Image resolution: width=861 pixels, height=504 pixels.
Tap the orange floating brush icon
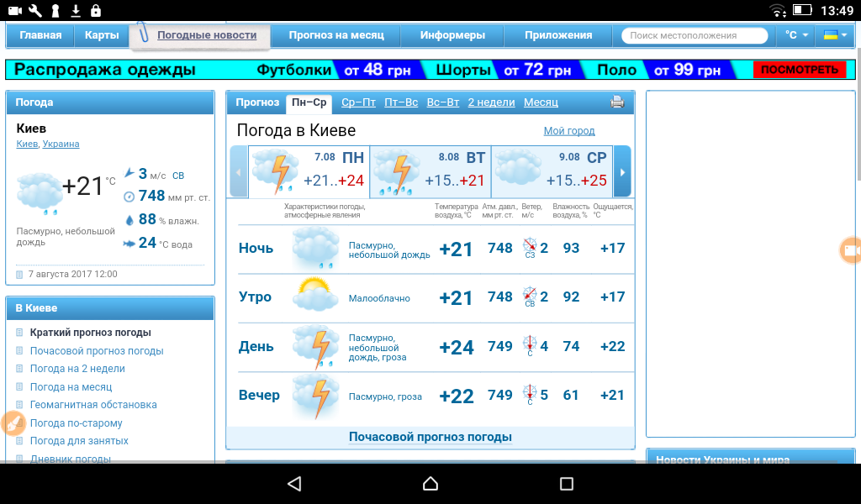pyautogui.click(x=12, y=423)
